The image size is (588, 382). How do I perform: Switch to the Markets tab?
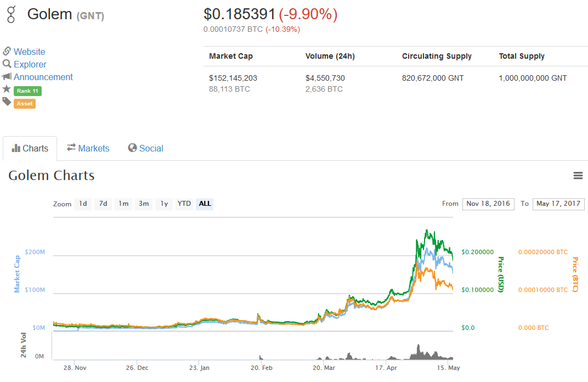[88, 148]
